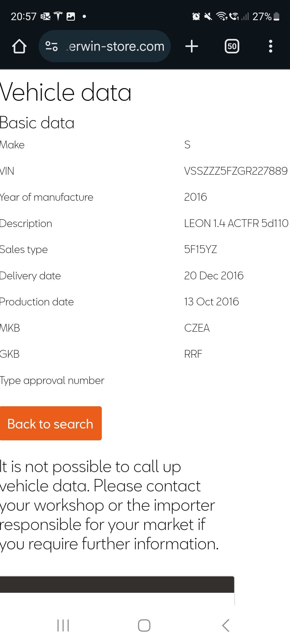The width and height of the screenshot is (290, 644).
Task: Open the three-dot browser menu
Action: [270, 46]
